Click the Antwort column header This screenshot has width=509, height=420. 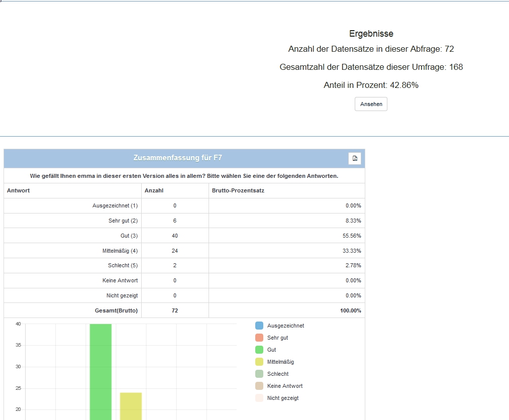(x=18, y=190)
